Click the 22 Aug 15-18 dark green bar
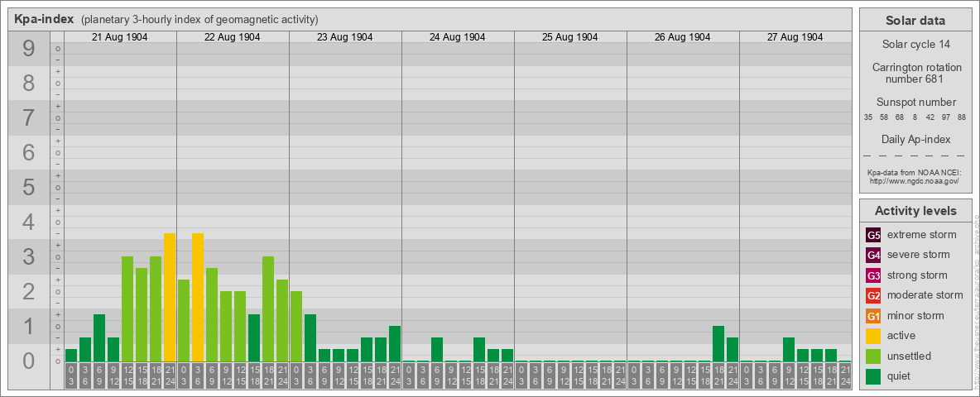980x397 pixels. click(254, 337)
